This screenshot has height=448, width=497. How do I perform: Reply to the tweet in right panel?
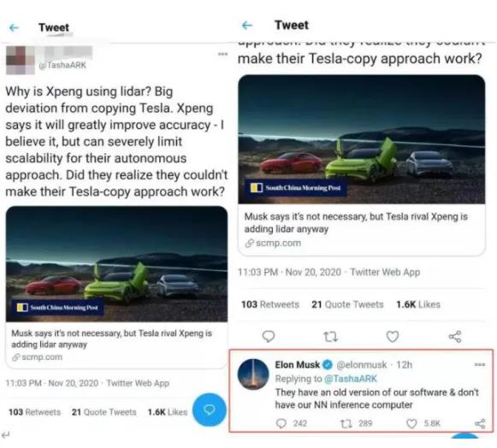point(269,336)
